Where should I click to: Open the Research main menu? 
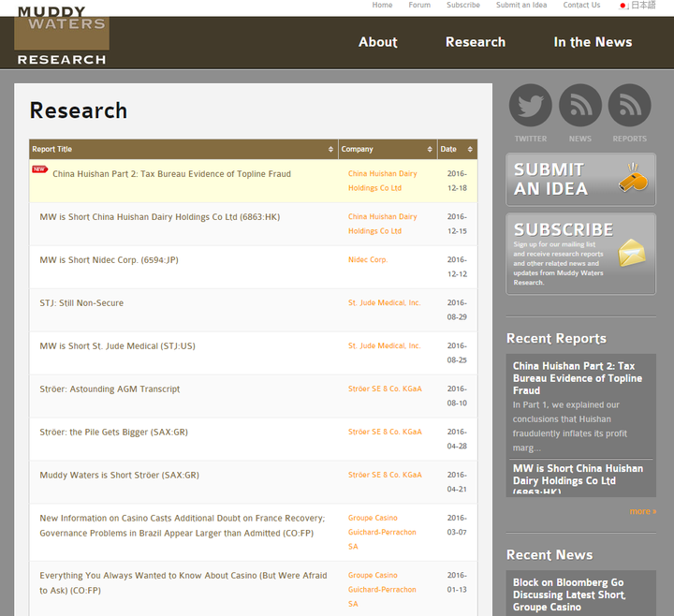point(476,42)
